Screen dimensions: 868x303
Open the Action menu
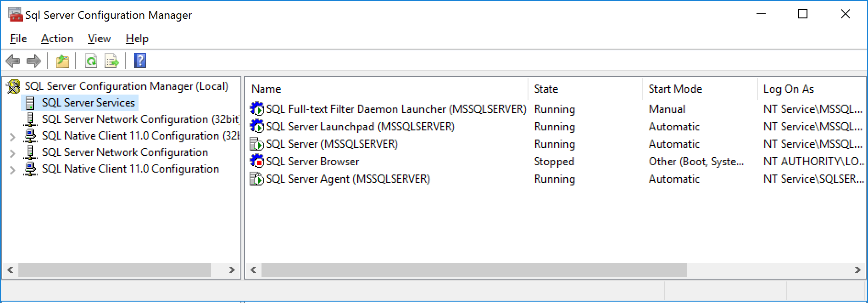click(x=57, y=39)
